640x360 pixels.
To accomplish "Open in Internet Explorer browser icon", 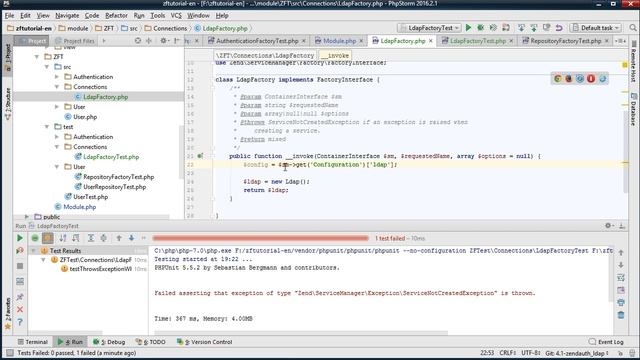I will tap(602, 79).
